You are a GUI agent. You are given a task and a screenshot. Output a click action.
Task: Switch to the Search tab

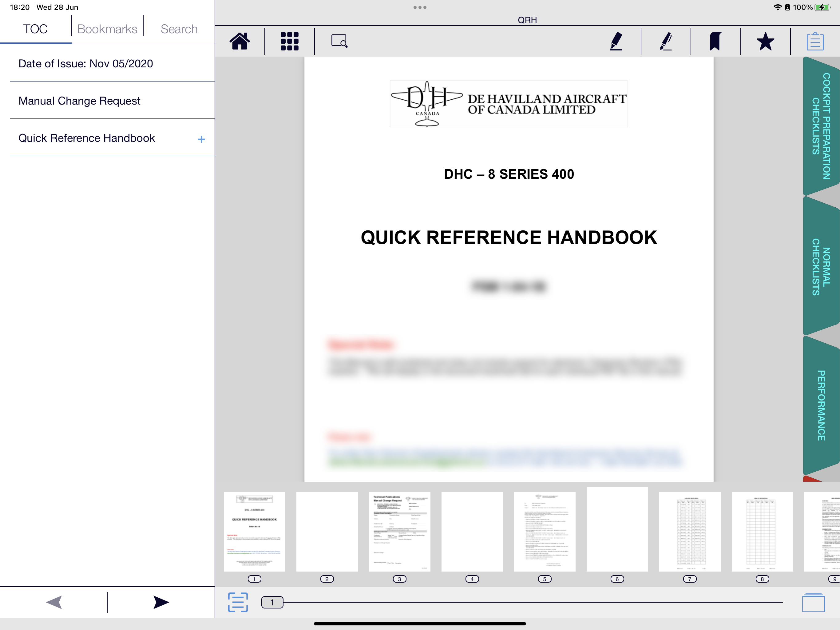179,29
